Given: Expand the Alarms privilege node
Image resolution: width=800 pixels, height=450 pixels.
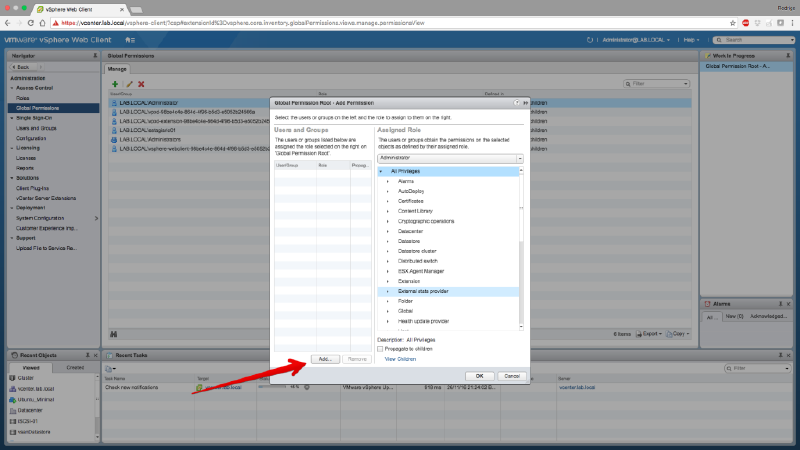Looking at the screenshot, I should pyautogui.click(x=387, y=181).
